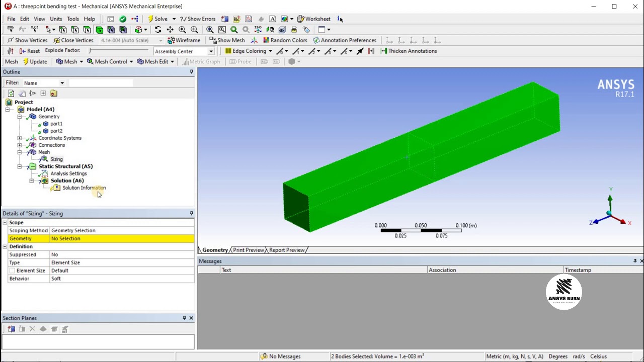
Task: Click the Zoom tool magnifier
Action: point(182,30)
